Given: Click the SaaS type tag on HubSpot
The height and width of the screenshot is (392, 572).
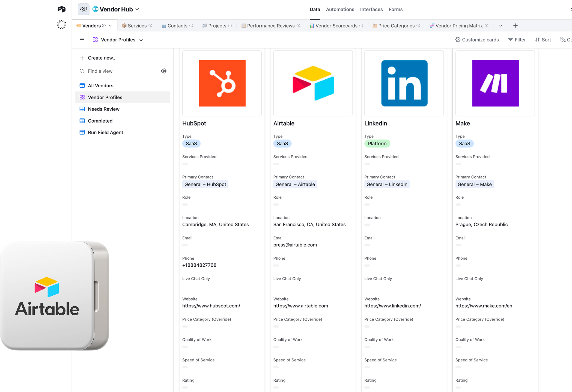Looking at the screenshot, I should [191, 144].
